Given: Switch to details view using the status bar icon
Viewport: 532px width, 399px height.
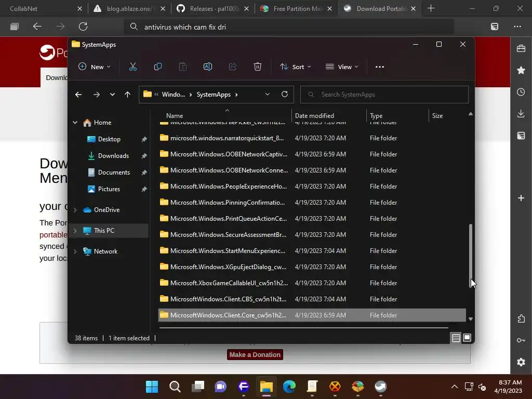Looking at the screenshot, I should click(x=456, y=338).
